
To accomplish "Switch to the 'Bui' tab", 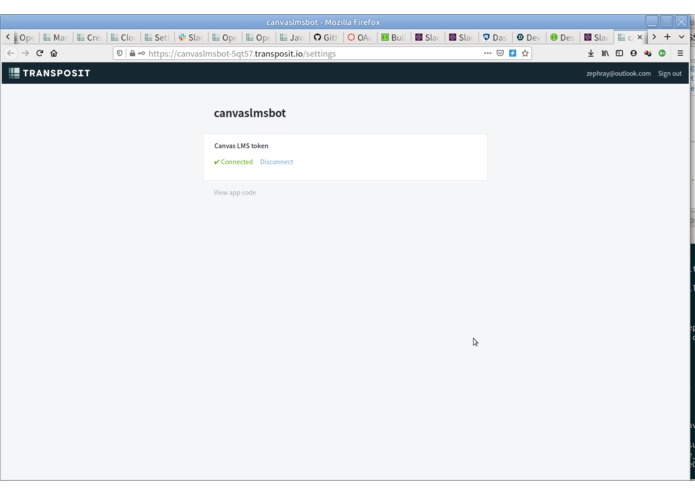I will pos(393,38).
